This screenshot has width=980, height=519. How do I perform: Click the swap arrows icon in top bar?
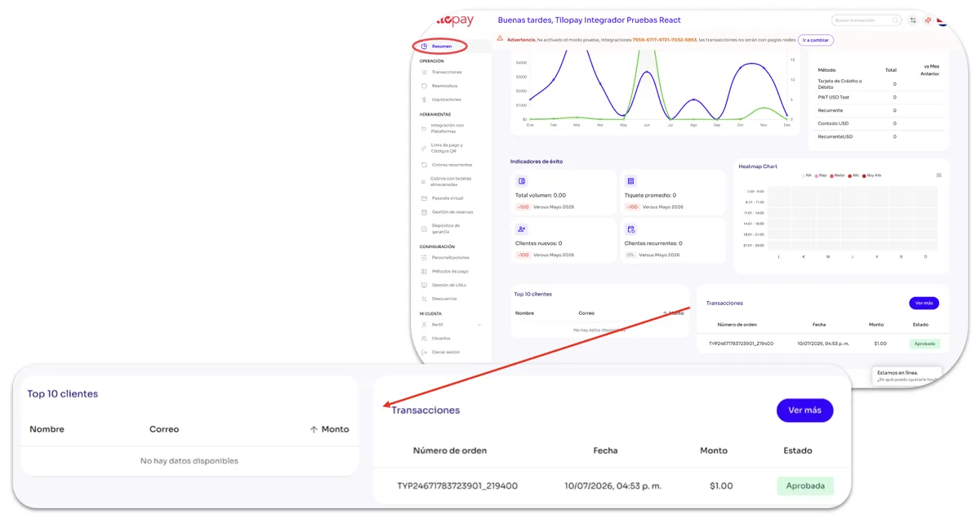coord(913,20)
